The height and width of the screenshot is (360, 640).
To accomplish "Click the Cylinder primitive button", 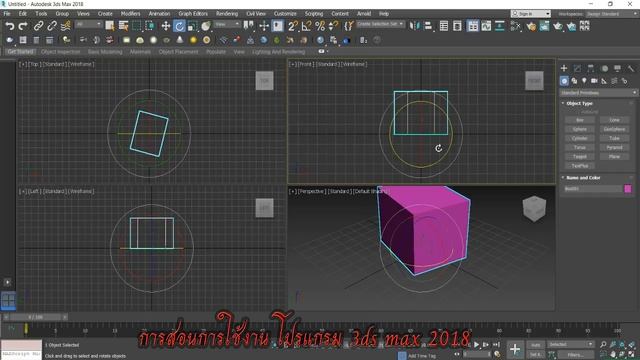I will tap(580, 138).
